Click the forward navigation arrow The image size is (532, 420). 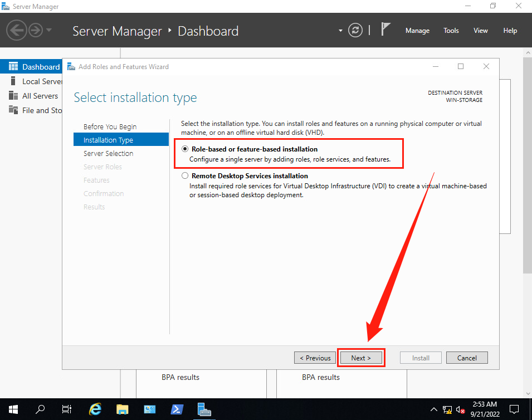click(x=36, y=31)
